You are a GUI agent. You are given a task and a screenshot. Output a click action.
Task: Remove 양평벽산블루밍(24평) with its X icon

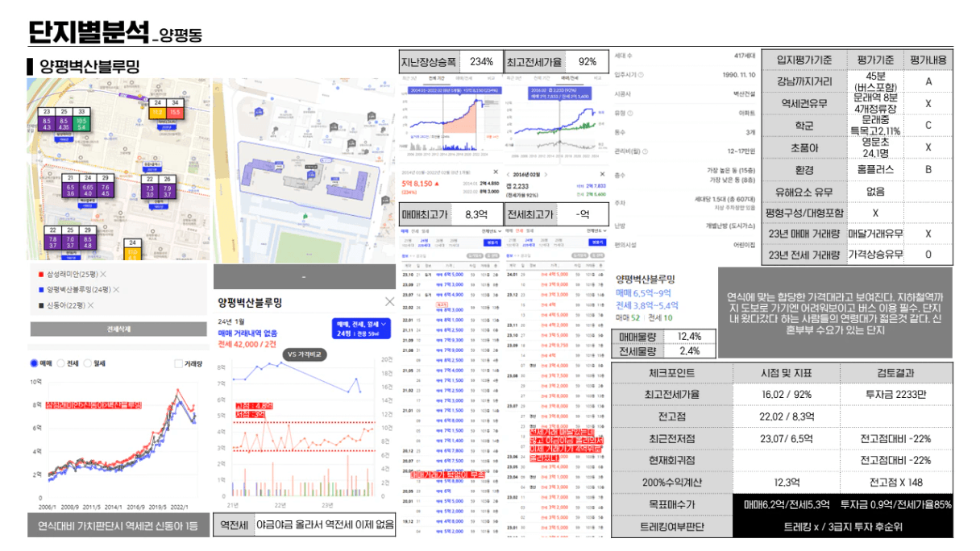[114, 289]
